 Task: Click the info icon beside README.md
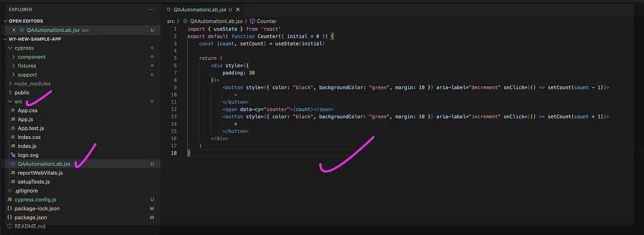tap(10, 226)
